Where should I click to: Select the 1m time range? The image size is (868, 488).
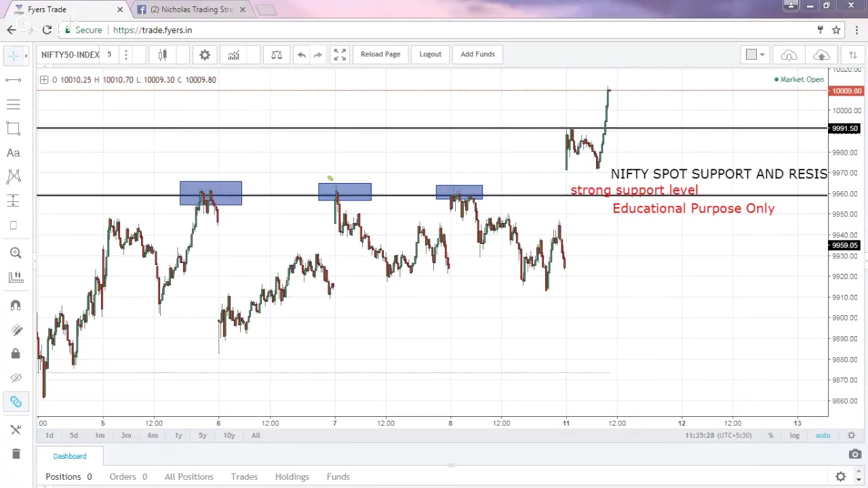(100, 435)
